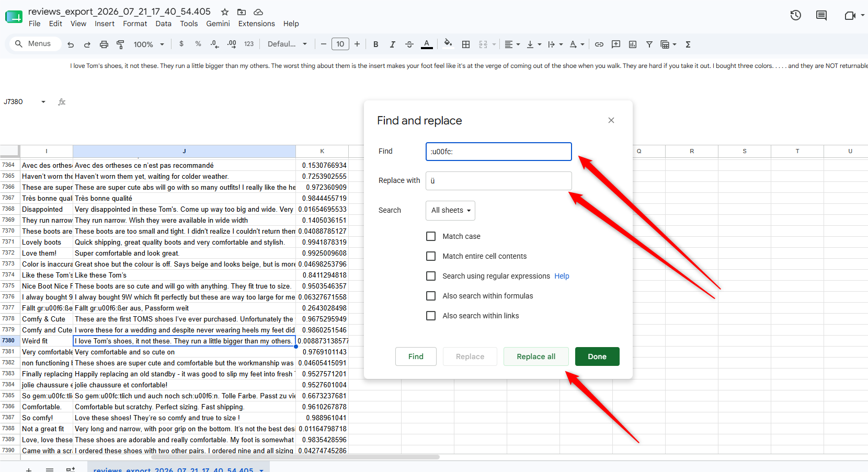Open the zoom 100% dropdown

[x=149, y=44]
